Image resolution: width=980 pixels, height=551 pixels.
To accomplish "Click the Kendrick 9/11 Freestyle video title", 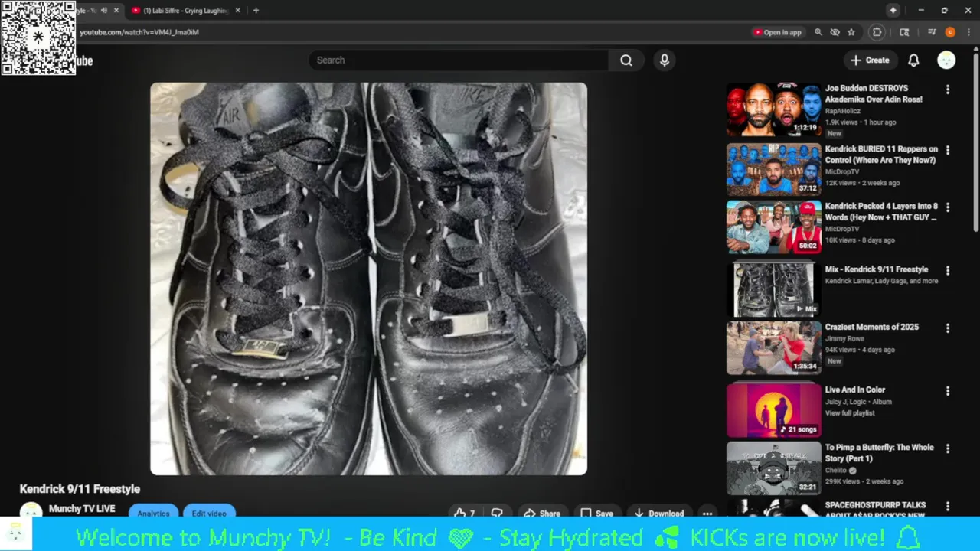I will (x=80, y=489).
